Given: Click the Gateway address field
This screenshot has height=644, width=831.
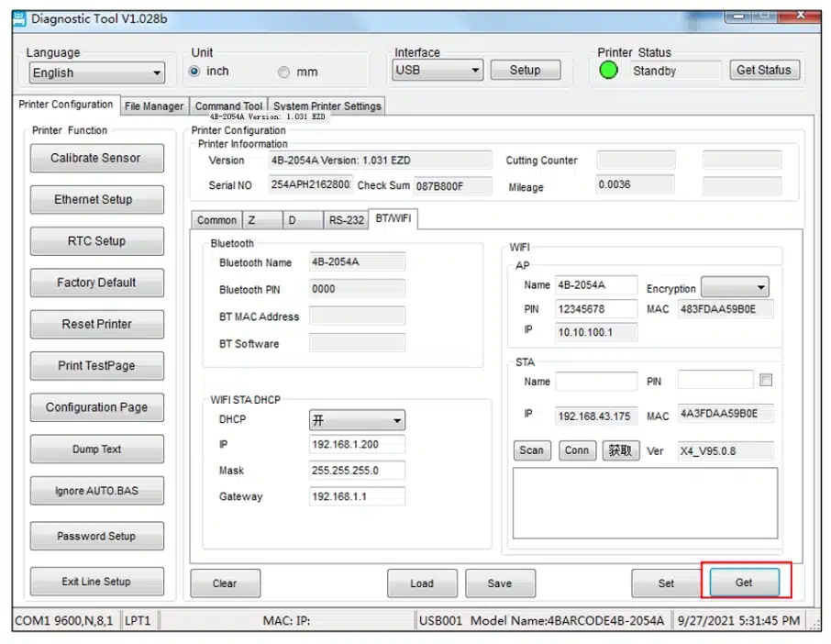Looking at the screenshot, I should click(x=357, y=496).
